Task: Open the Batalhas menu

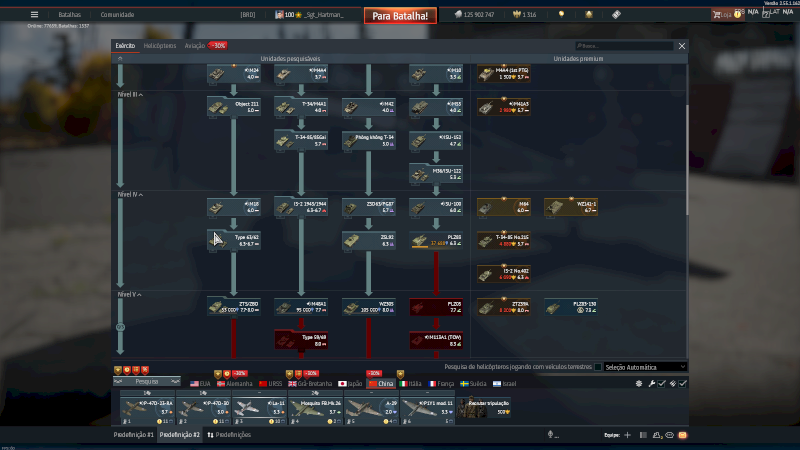Action: [69, 15]
